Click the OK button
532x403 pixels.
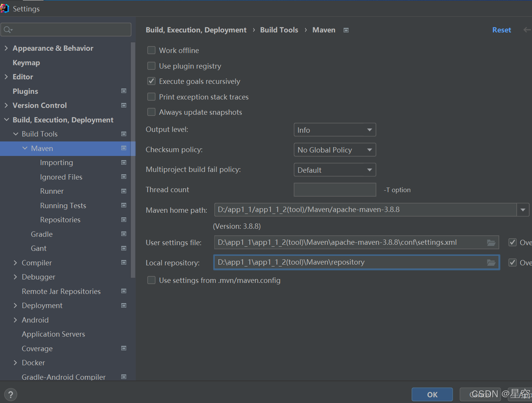coord(432,395)
